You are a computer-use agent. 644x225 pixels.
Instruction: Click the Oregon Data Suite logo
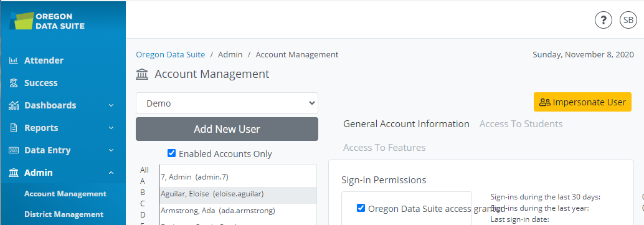coord(47,21)
